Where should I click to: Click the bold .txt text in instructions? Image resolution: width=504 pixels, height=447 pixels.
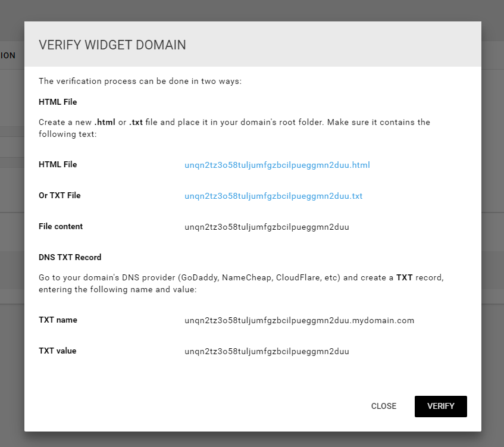coord(136,122)
